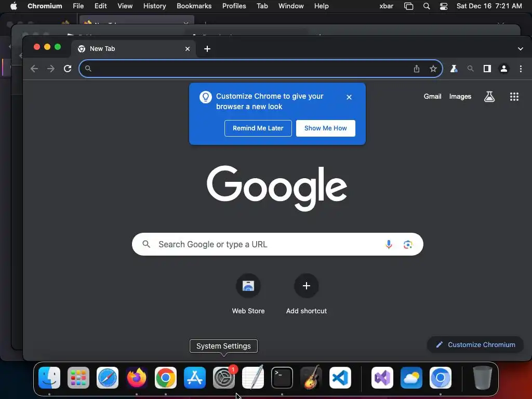Dismiss the Customize Chrome popup
532x399 pixels.
pos(349,97)
